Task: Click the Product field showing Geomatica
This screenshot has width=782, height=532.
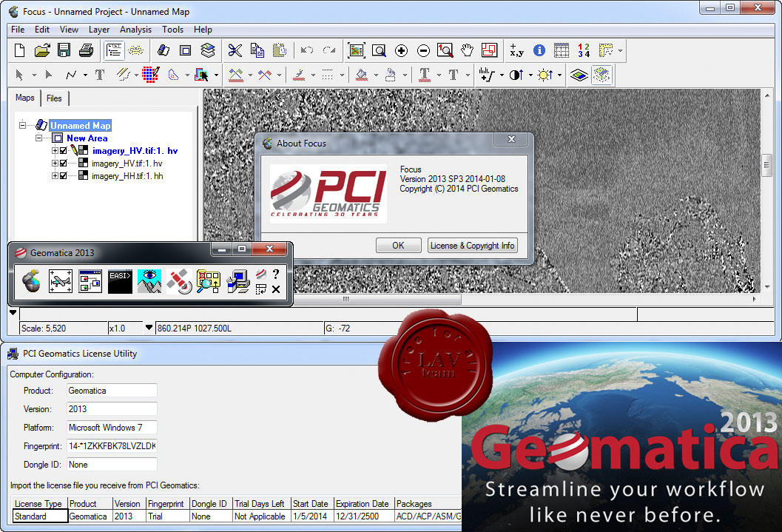Action: 112,391
